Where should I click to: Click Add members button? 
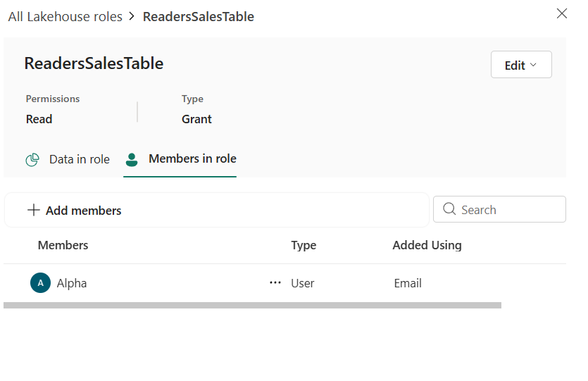(x=75, y=211)
